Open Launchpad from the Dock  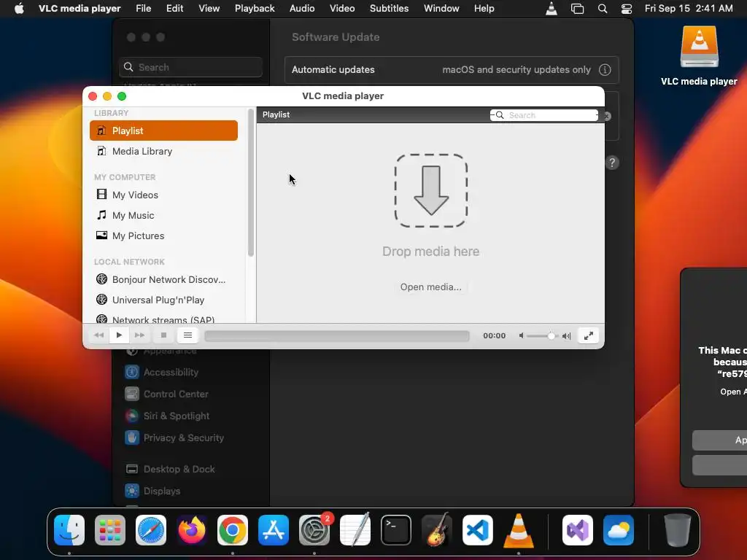(x=110, y=530)
